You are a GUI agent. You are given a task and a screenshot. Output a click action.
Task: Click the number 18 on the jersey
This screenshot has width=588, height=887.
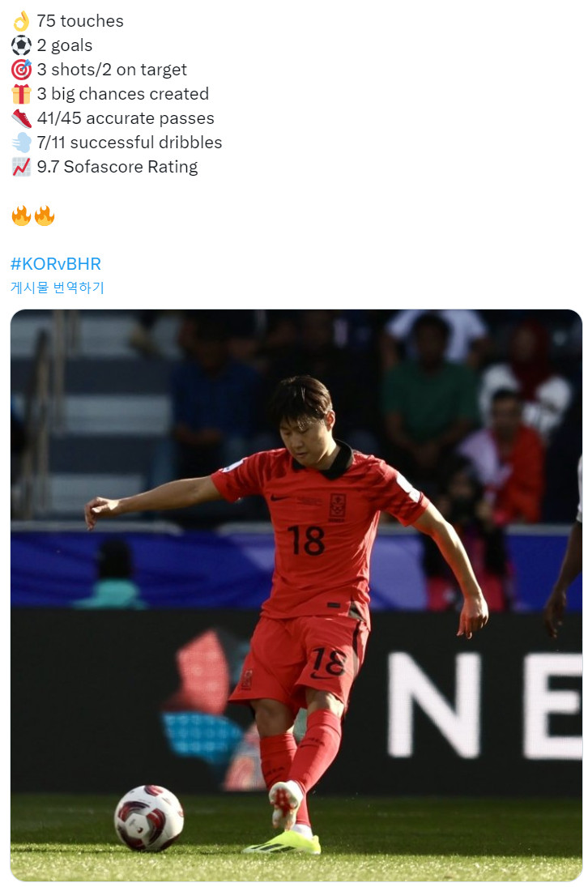pos(306,541)
